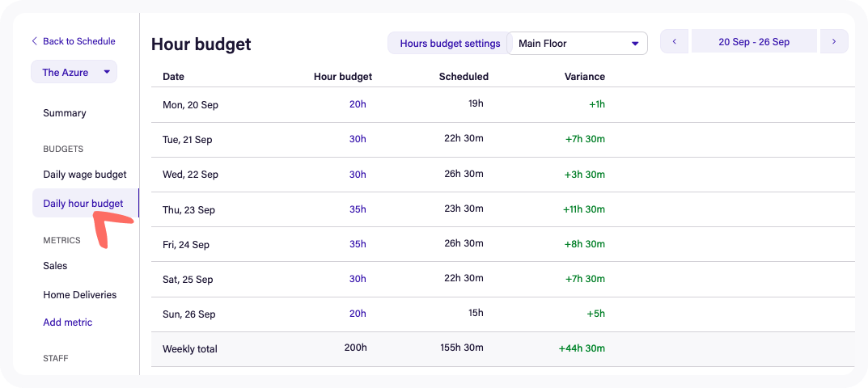Edit Friday 24 Sep hour budget 35h
868x388 pixels.
pos(358,244)
